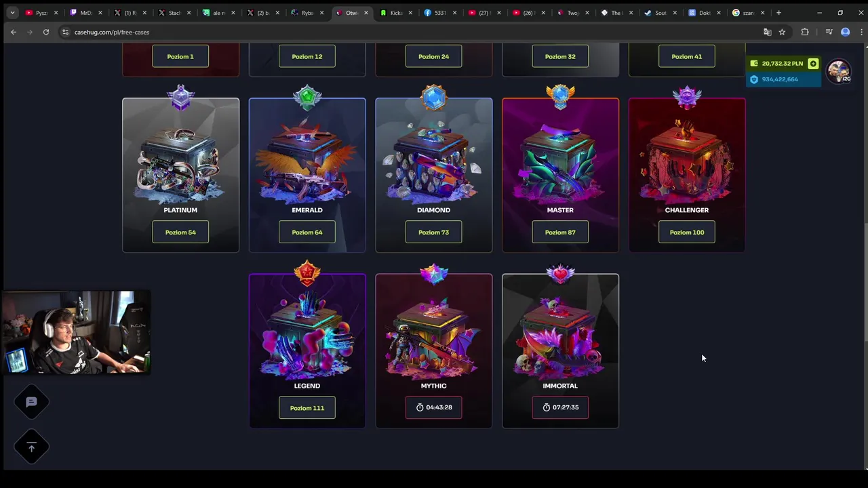Click the Poziom 111 Legend button

click(307, 408)
